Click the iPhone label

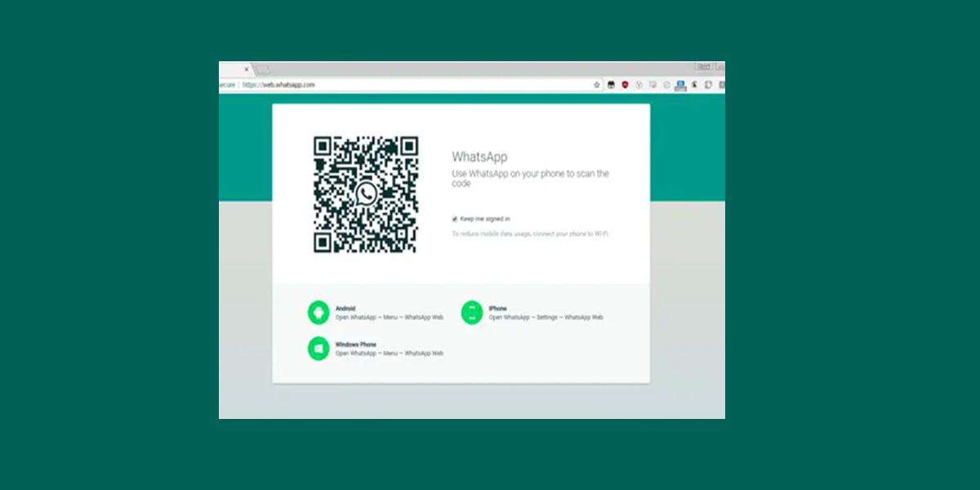pos(498,309)
